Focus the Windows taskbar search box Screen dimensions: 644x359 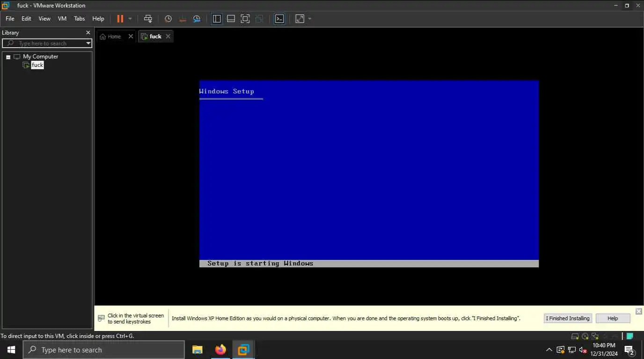(x=104, y=350)
